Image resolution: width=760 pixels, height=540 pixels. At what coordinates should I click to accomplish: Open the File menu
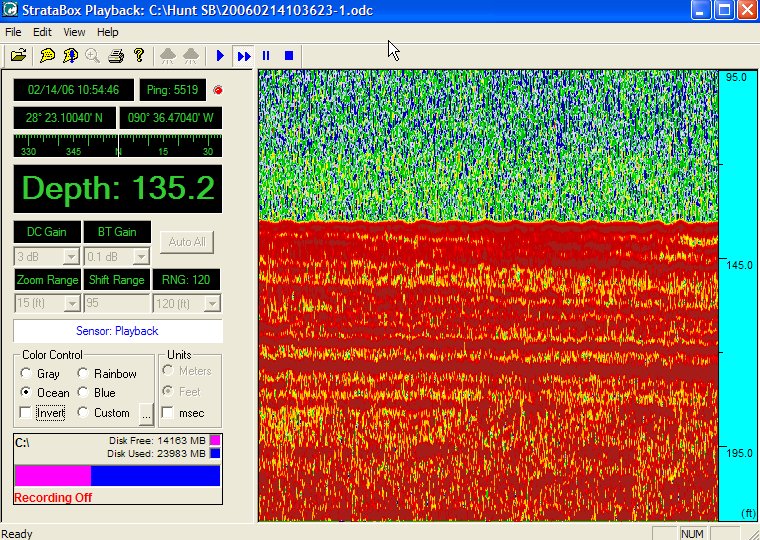coord(14,32)
